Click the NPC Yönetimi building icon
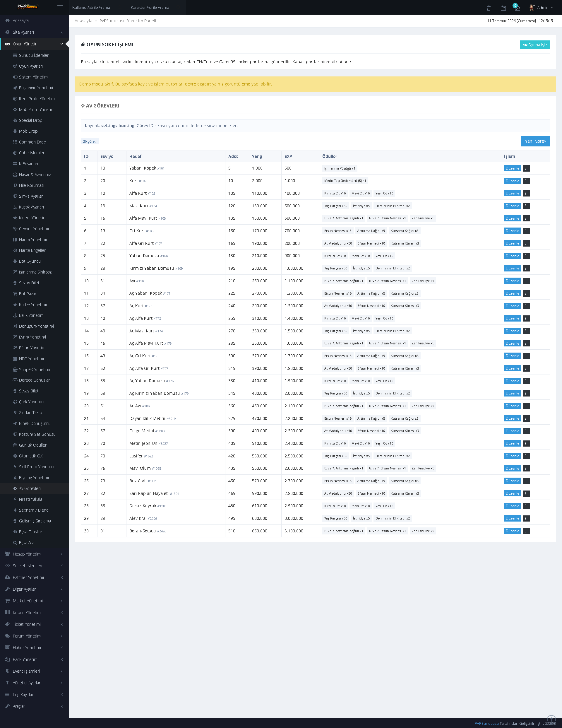This screenshot has height=728, width=562. [x=15, y=359]
